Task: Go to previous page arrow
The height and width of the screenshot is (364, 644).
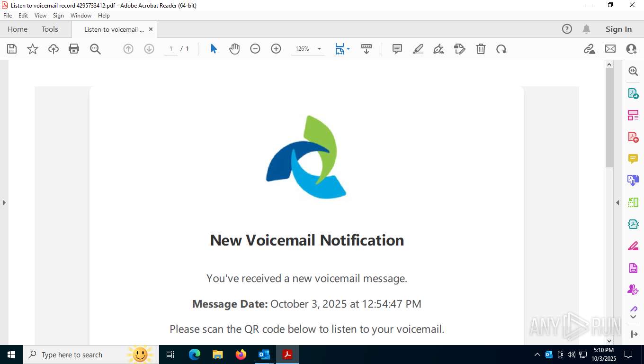Action: click(x=128, y=49)
